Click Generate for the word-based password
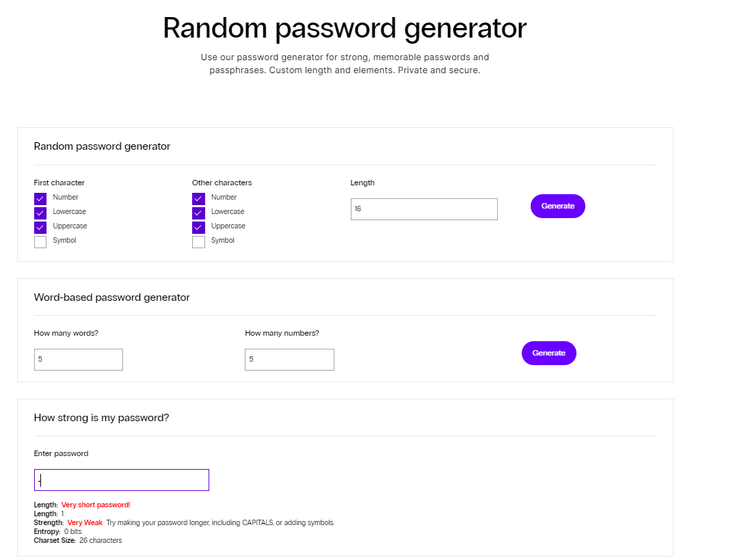The width and height of the screenshot is (731, 560). point(548,353)
